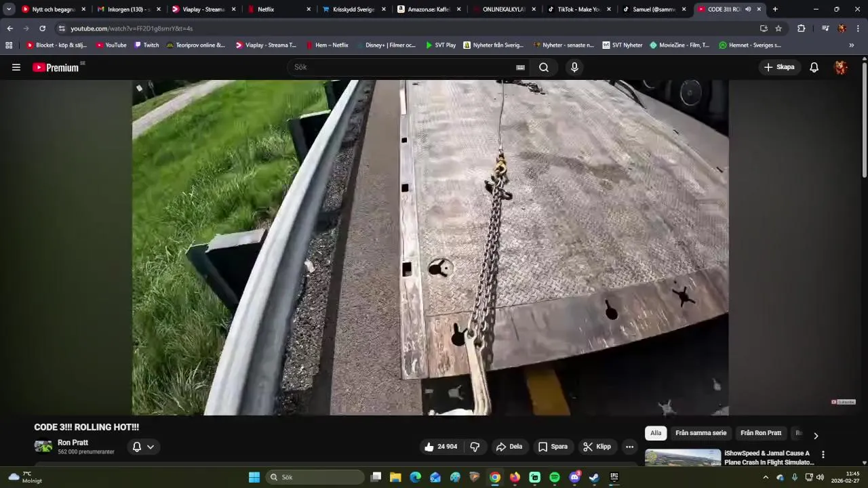The image size is (868, 488).
Task: Open Epic Games launcher from taskbar
Action: coord(614,477)
